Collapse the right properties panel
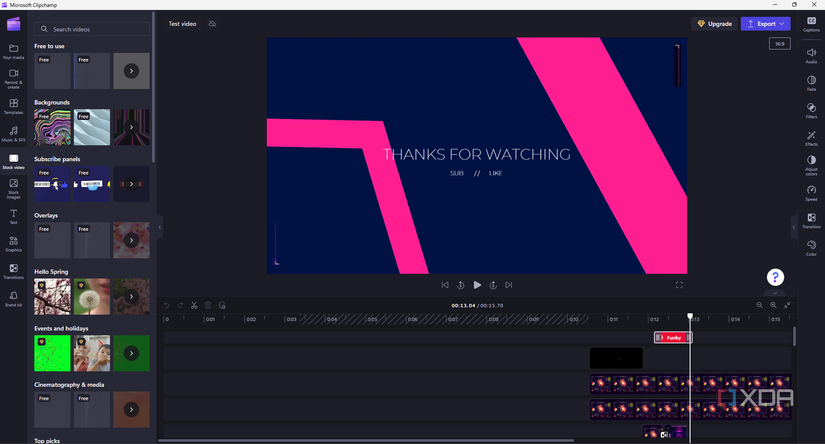 pos(794,227)
